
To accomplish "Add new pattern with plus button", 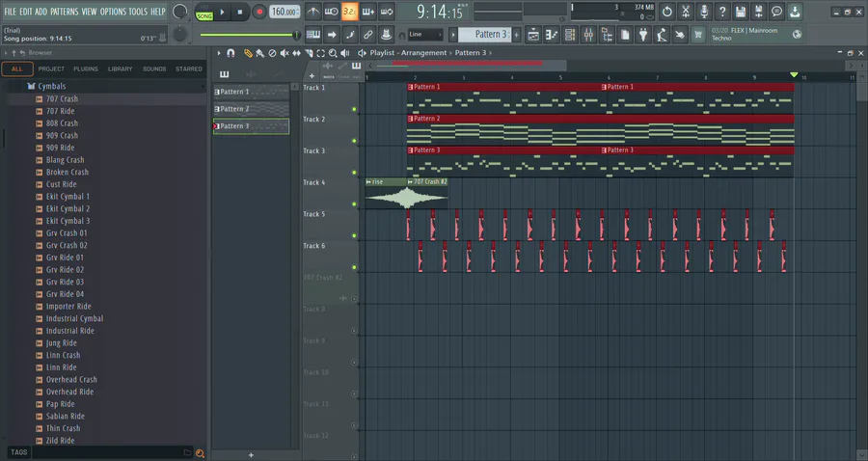I will tap(517, 35).
